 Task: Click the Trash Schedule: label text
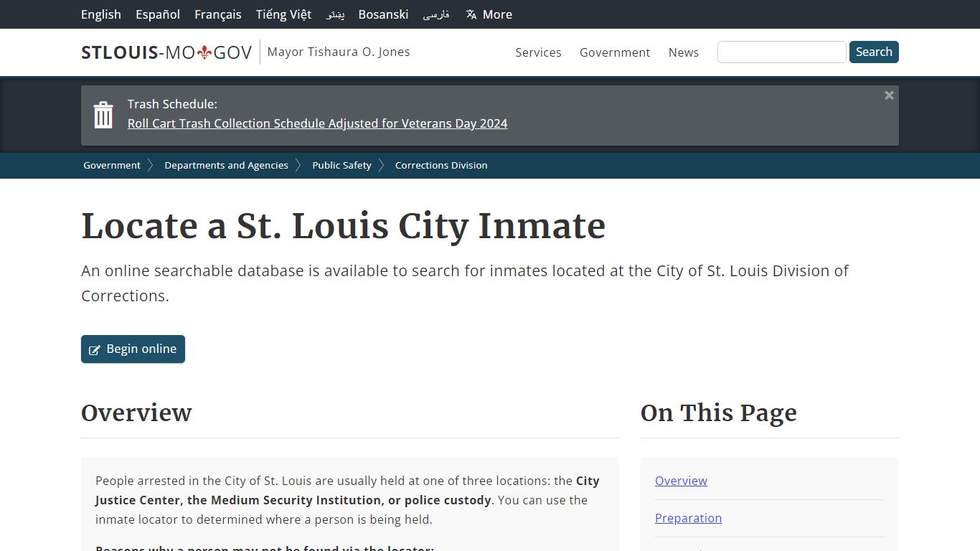(172, 104)
